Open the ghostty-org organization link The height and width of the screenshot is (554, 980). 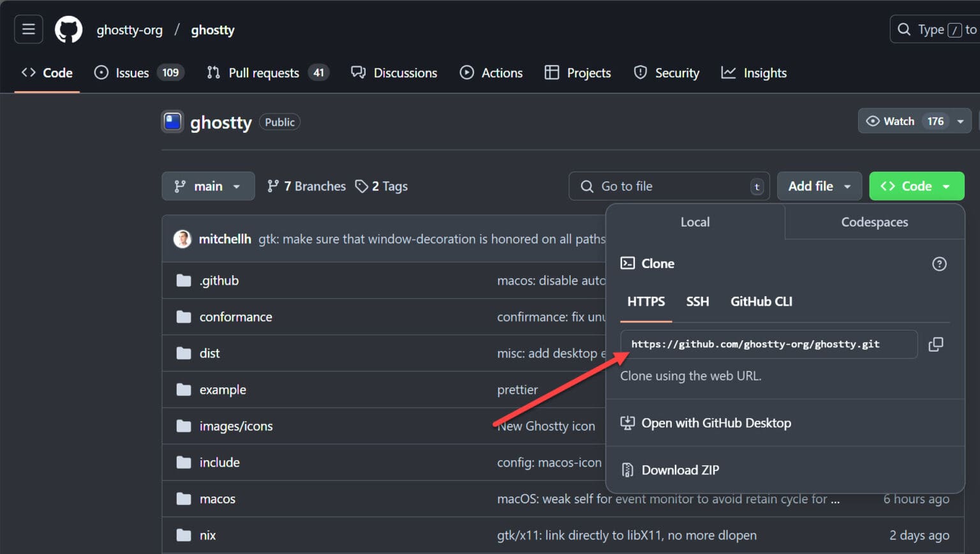[x=130, y=29]
